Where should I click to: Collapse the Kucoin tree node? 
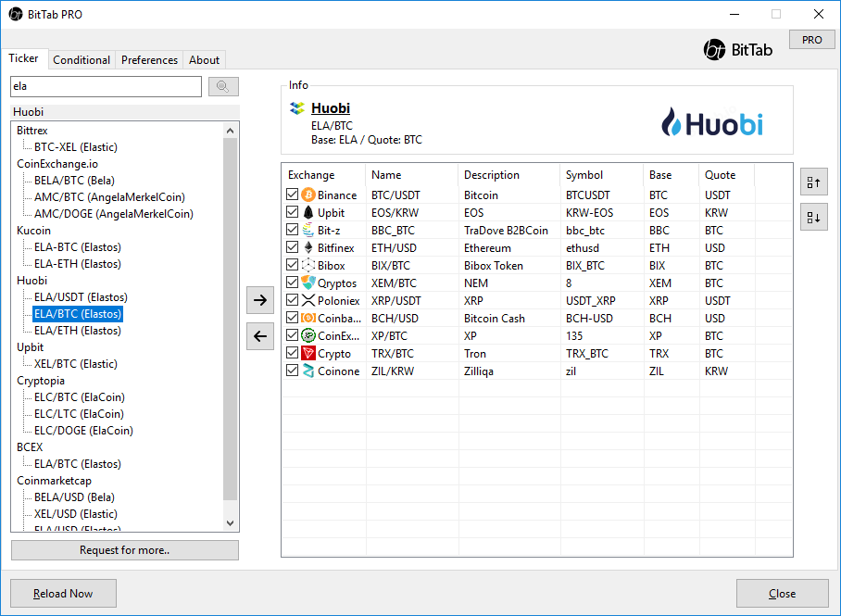click(33, 231)
